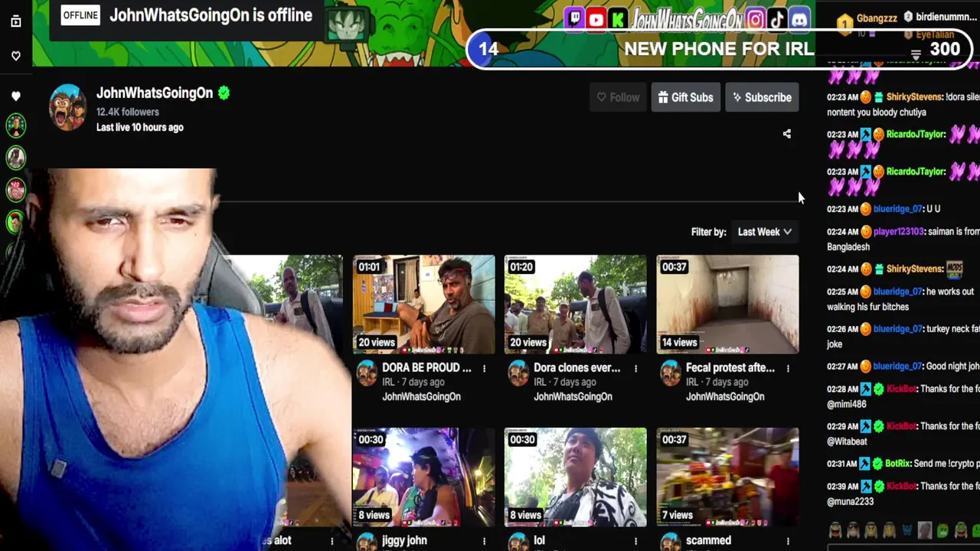Click the scammed clip title
The height and width of the screenshot is (551, 980).
point(708,541)
